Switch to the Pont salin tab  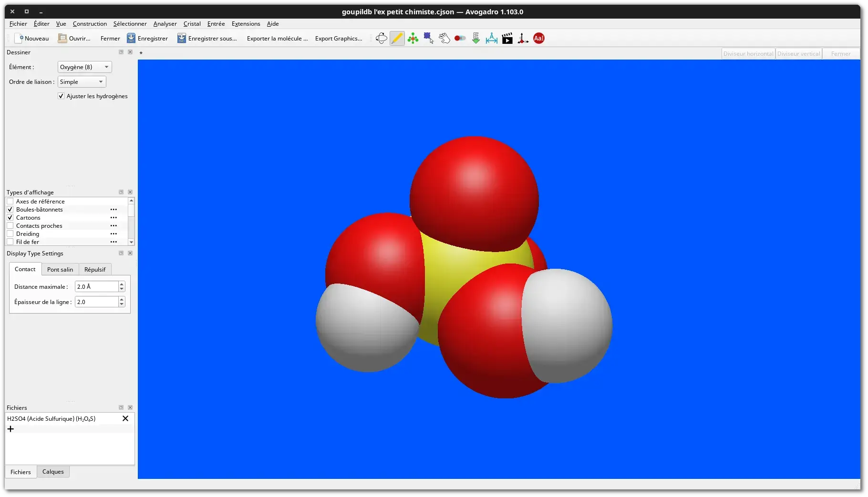coord(60,269)
